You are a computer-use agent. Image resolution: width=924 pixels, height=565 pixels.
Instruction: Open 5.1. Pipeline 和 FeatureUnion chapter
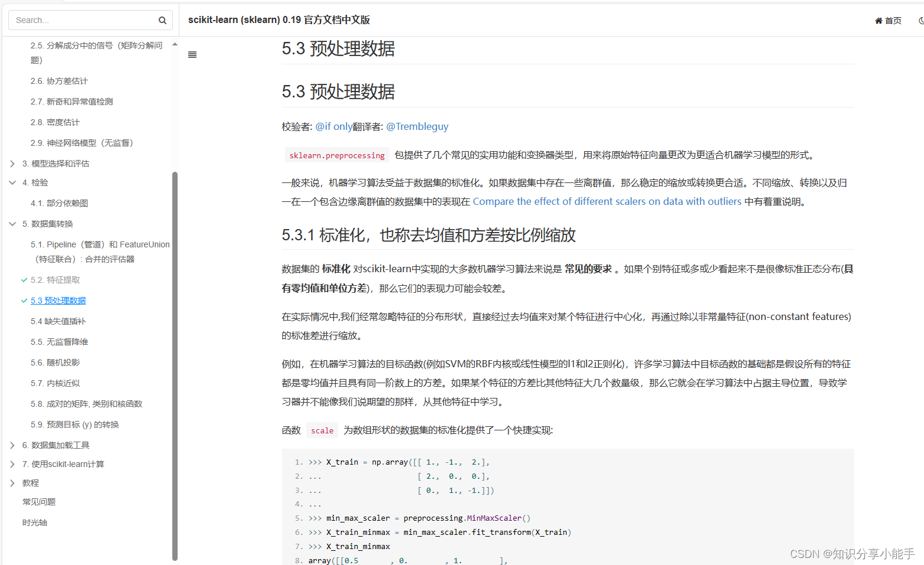pos(100,252)
